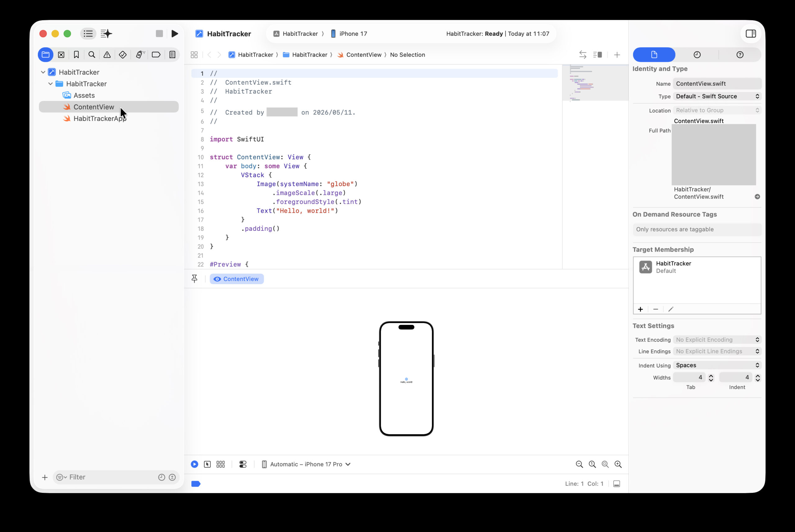Remove the selected target membership

tap(656, 309)
